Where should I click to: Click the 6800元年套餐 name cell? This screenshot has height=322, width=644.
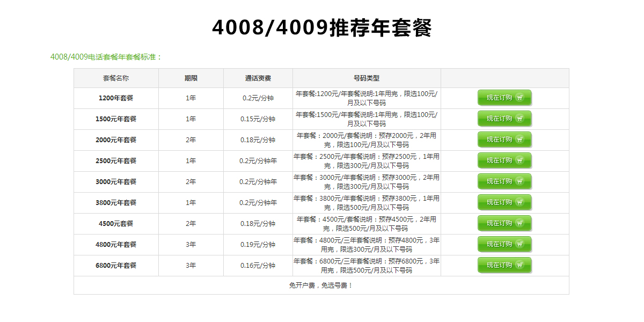116,266
